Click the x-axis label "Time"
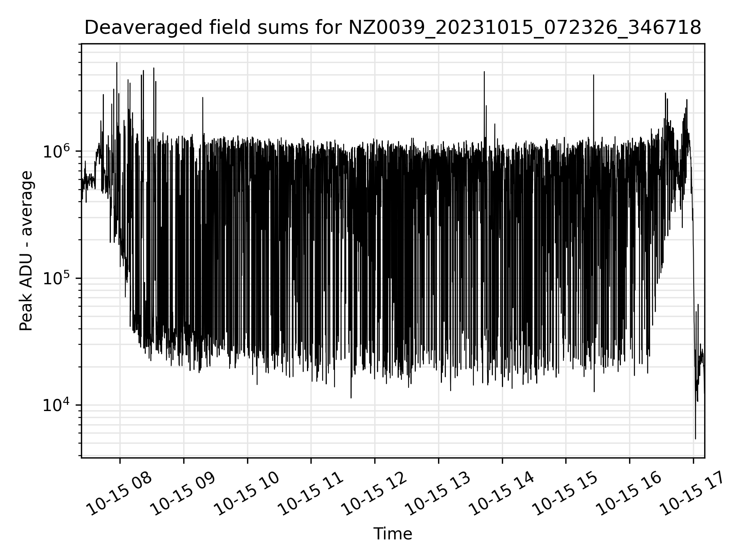Viewport: 747px width, 560px height. point(393,534)
